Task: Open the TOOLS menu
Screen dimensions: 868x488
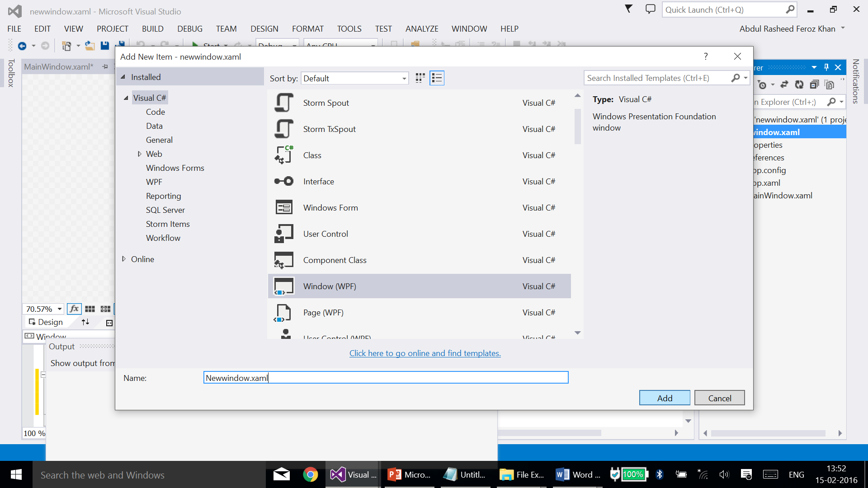Action: pyautogui.click(x=349, y=28)
